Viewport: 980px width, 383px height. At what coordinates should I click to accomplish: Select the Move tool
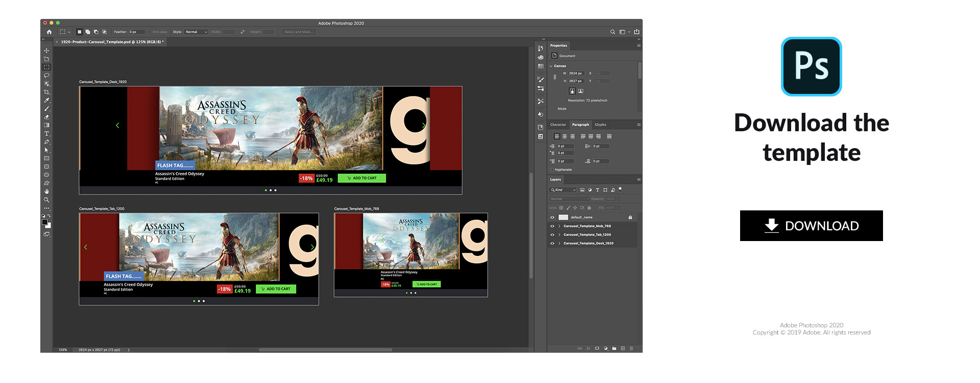46,51
